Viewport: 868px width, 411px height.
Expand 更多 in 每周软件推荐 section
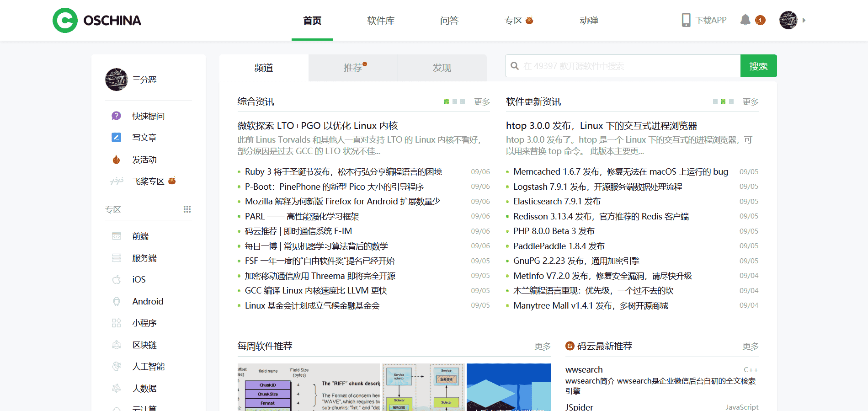[x=543, y=347]
